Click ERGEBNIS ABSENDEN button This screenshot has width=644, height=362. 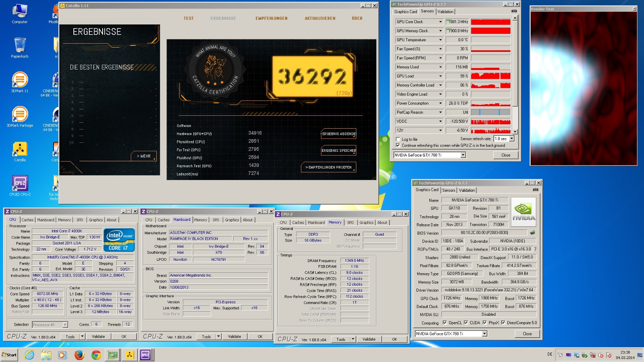point(339,134)
